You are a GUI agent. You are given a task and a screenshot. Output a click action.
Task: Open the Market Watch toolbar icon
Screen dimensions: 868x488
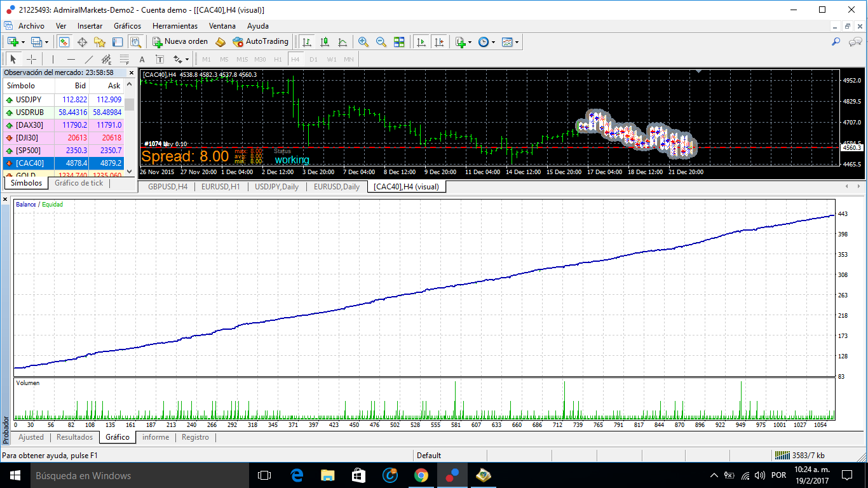(64, 42)
